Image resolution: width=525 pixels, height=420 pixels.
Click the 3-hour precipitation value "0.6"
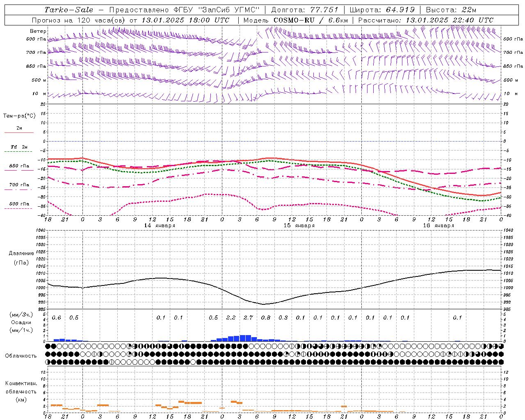click(57, 317)
